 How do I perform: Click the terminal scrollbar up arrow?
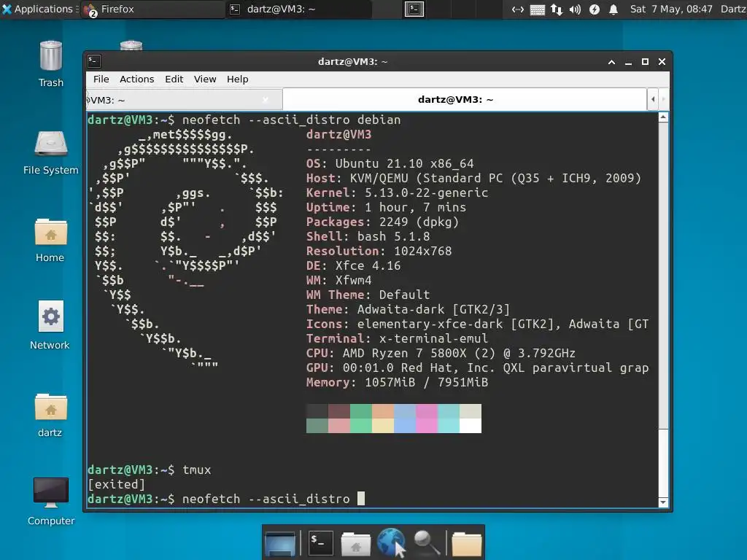(663, 117)
